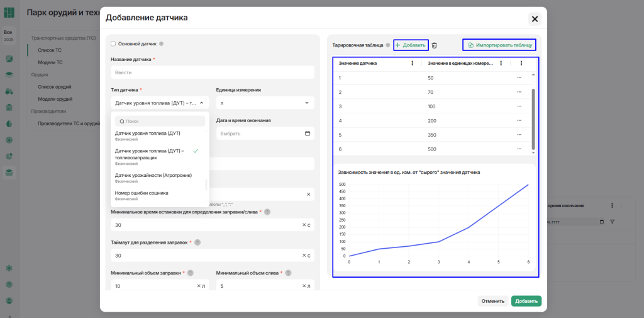Click Импортировать таблицу button

point(501,45)
